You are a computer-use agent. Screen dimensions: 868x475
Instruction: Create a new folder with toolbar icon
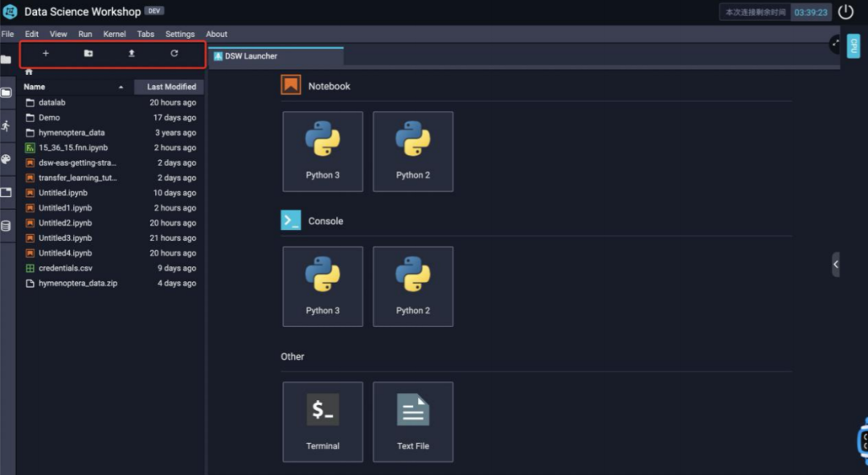(88, 53)
